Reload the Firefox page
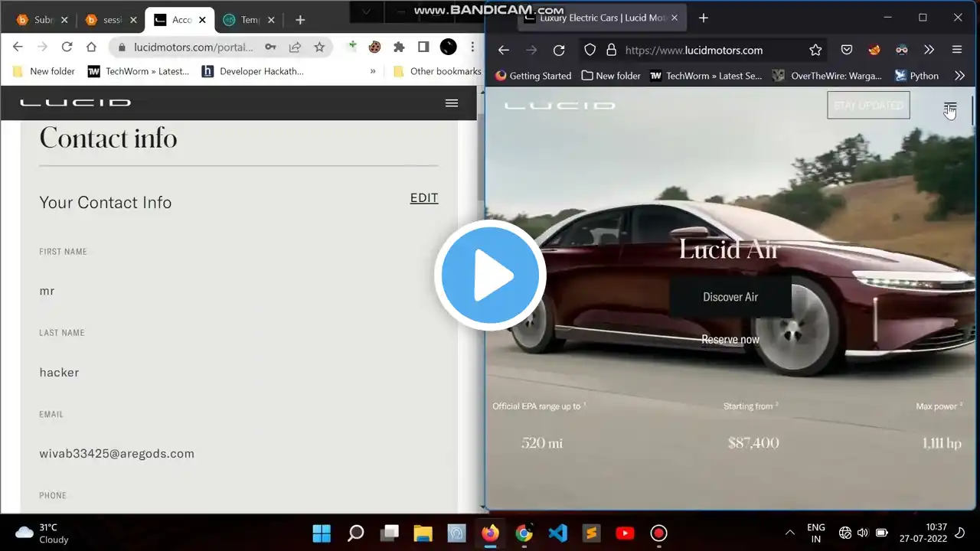 pyautogui.click(x=559, y=51)
